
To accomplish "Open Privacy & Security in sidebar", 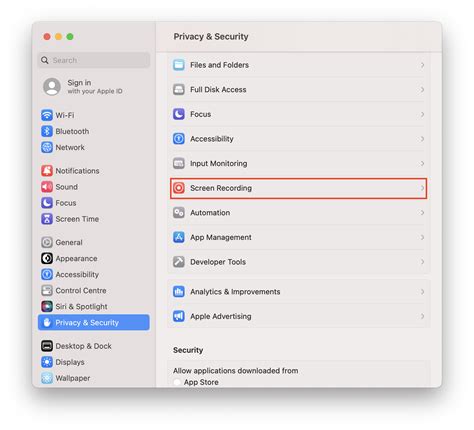I will click(94, 323).
